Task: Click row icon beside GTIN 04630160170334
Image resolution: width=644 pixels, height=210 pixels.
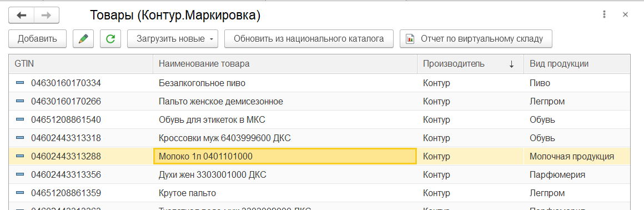Action: click(x=20, y=83)
